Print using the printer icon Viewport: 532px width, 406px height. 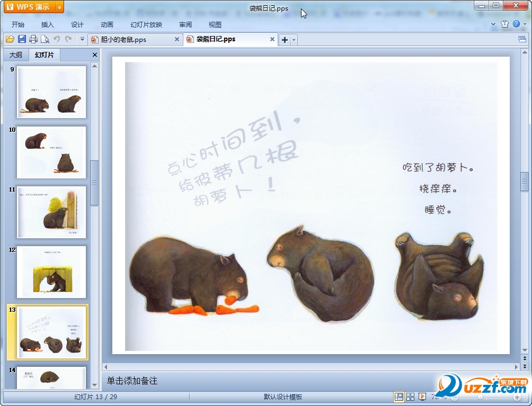(33, 39)
